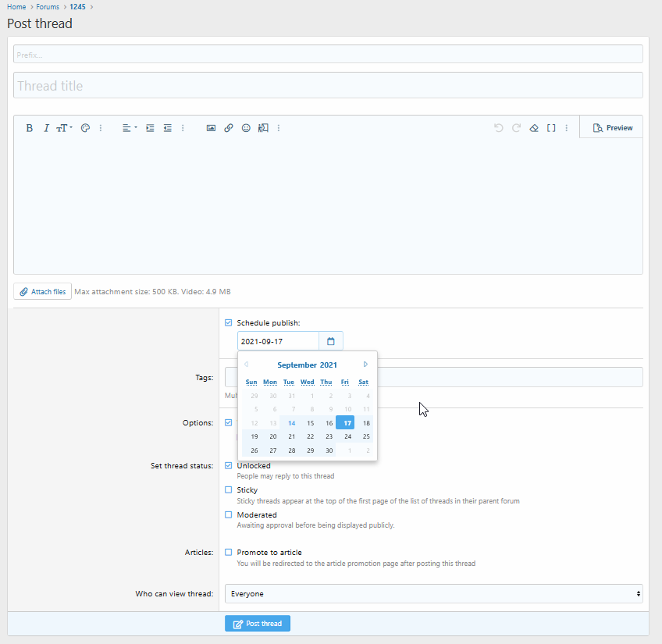Image resolution: width=662 pixels, height=644 pixels.
Task: Expand the text alignment dropdown
Action: point(129,128)
